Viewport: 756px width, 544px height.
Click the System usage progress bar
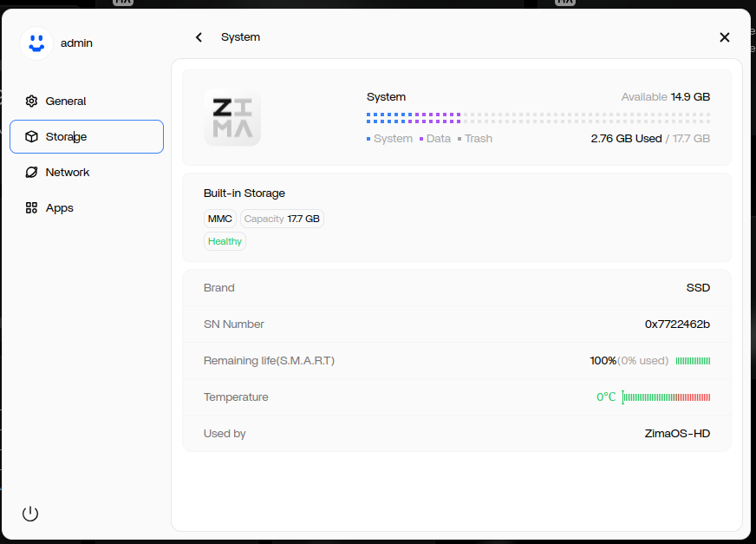(538, 116)
